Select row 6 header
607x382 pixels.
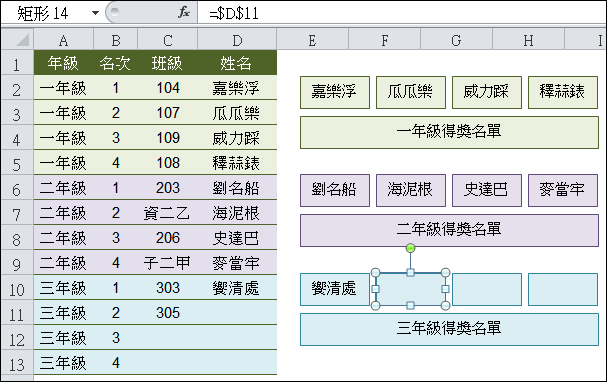(x=17, y=188)
